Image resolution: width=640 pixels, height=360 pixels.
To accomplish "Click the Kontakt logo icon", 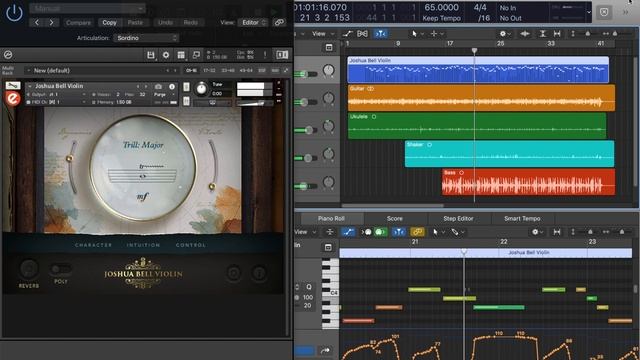I will tap(8, 55).
